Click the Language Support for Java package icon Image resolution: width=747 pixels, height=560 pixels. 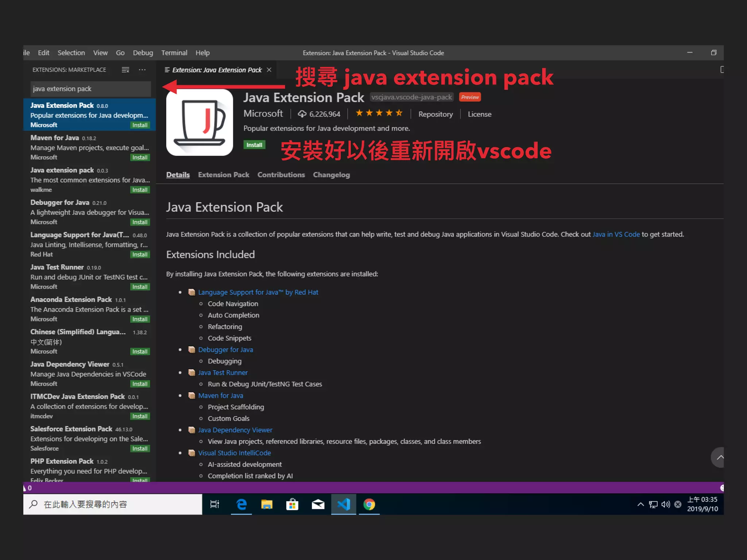(191, 292)
